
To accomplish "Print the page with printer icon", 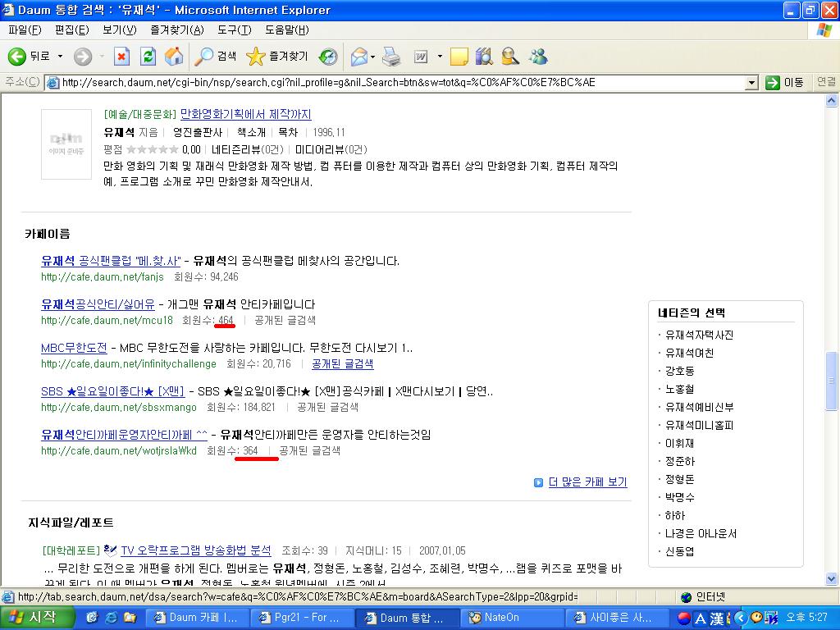I will click(391, 57).
